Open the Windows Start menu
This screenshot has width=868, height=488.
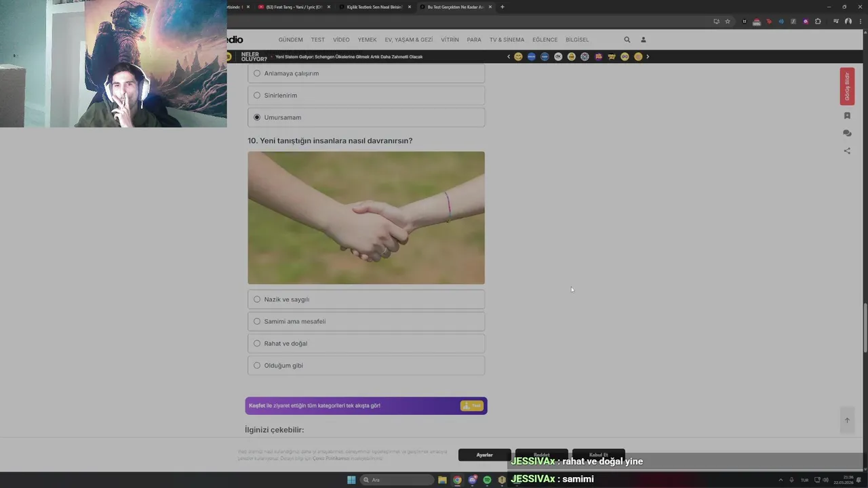click(351, 480)
